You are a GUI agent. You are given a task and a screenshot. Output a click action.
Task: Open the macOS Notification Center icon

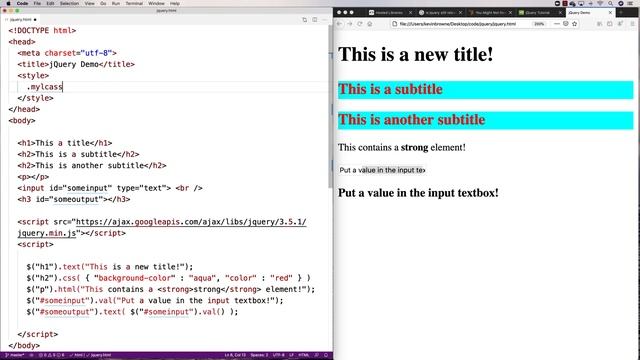pyautogui.click(x=631, y=3)
